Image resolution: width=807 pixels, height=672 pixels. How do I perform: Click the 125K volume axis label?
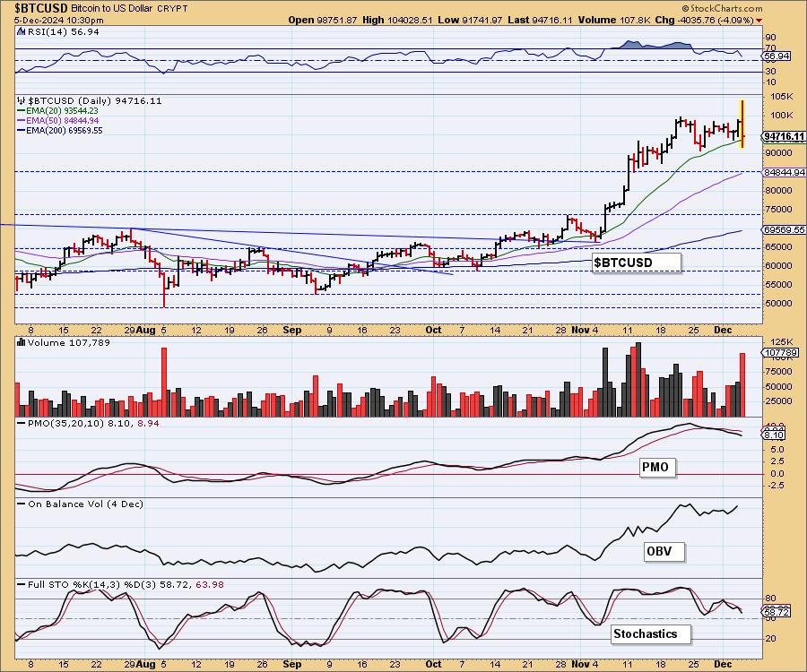coord(782,342)
